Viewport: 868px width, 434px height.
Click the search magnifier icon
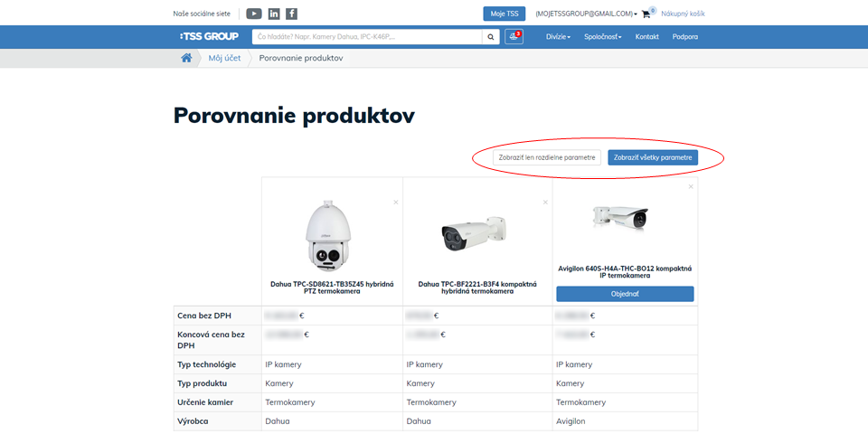pos(491,37)
